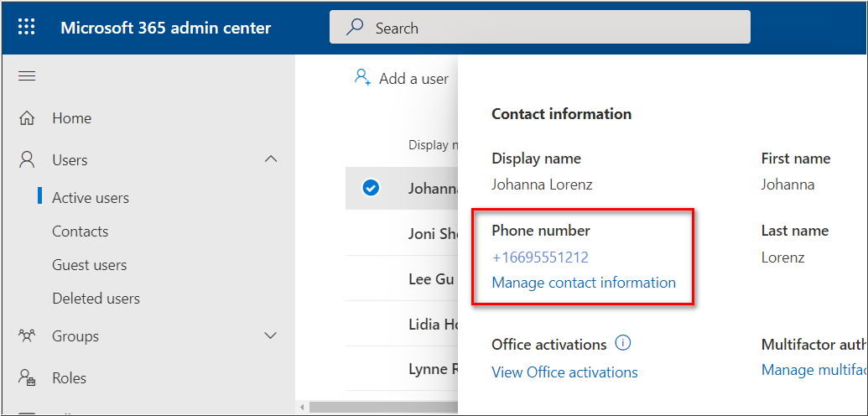868x416 pixels.
Task: Click Office activations info icon
Action: [622, 343]
